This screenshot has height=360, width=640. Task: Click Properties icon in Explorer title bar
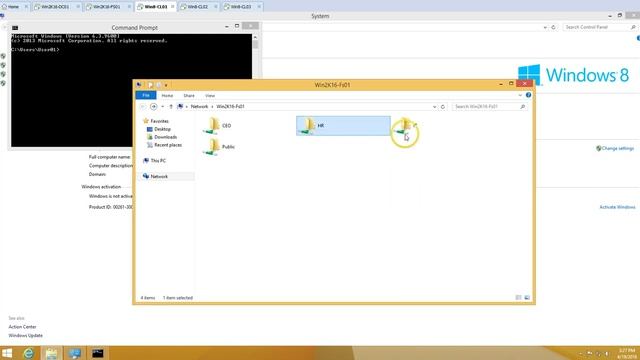tap(151, 85)
